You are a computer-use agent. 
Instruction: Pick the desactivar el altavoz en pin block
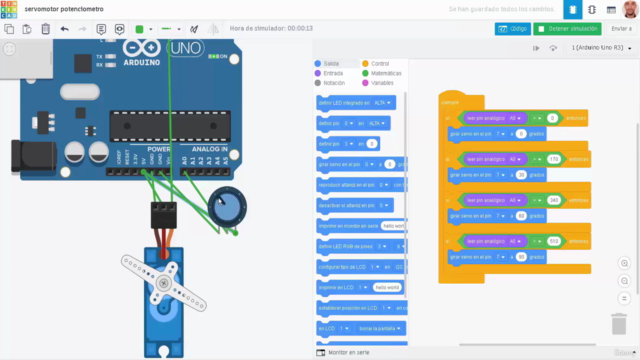(x=354, y=205)
